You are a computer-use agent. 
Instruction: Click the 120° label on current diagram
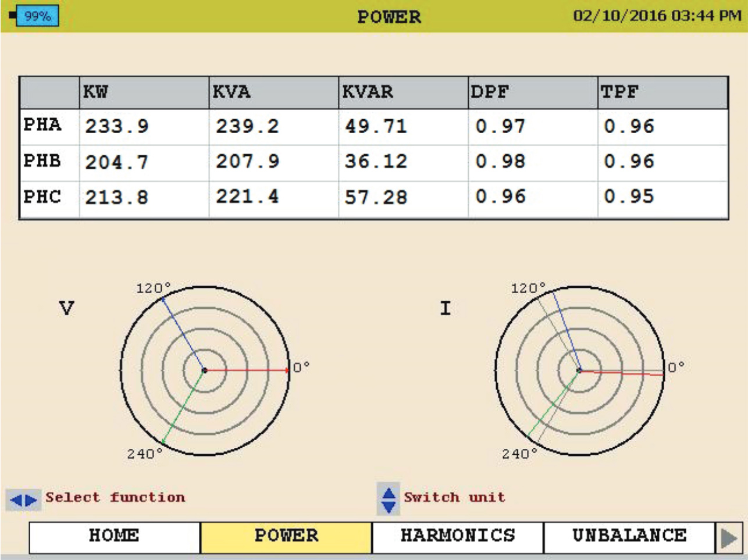point(528,288)
